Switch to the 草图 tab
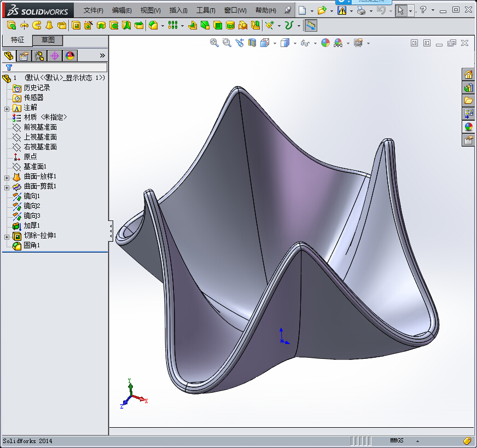The image size is (477, 448). [48, 40]
